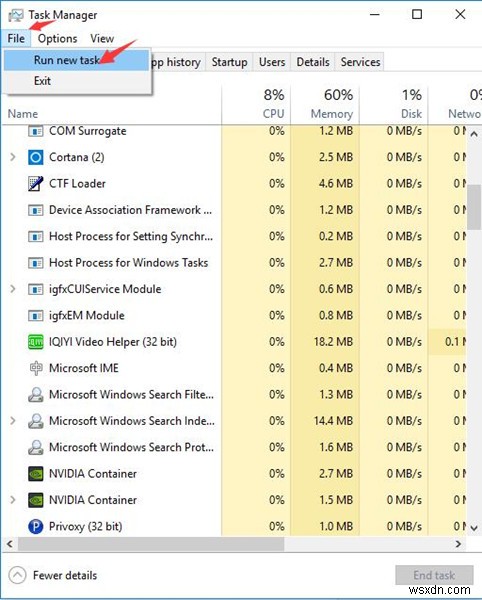Select the Host Process for Windows Tasks name

pyautogui.click(x=129, y=263)
